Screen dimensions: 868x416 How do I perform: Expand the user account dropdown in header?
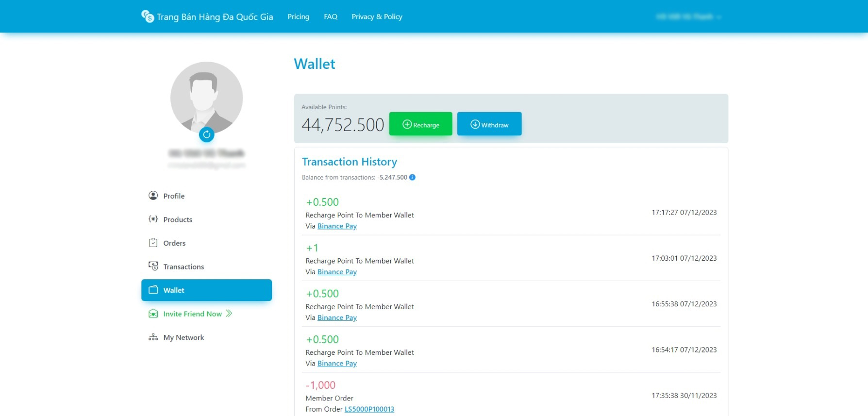pyautogui.click(x=688, y=17)
